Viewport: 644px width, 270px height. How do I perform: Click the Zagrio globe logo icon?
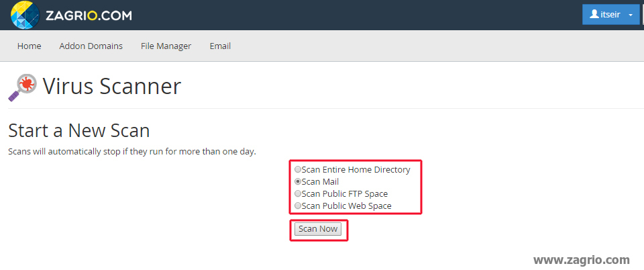tap(25, 15)
